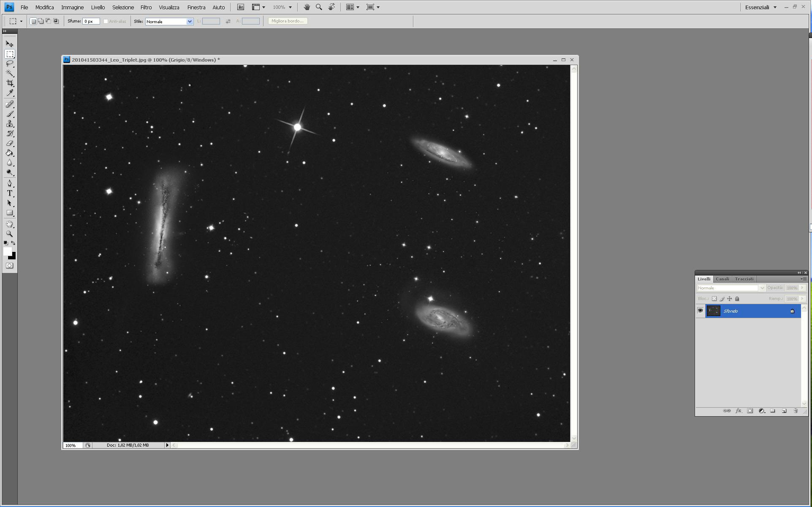The height and width of the screenshot is (507, 812).
Task: Open the File menu
Action: coord(24,7)
